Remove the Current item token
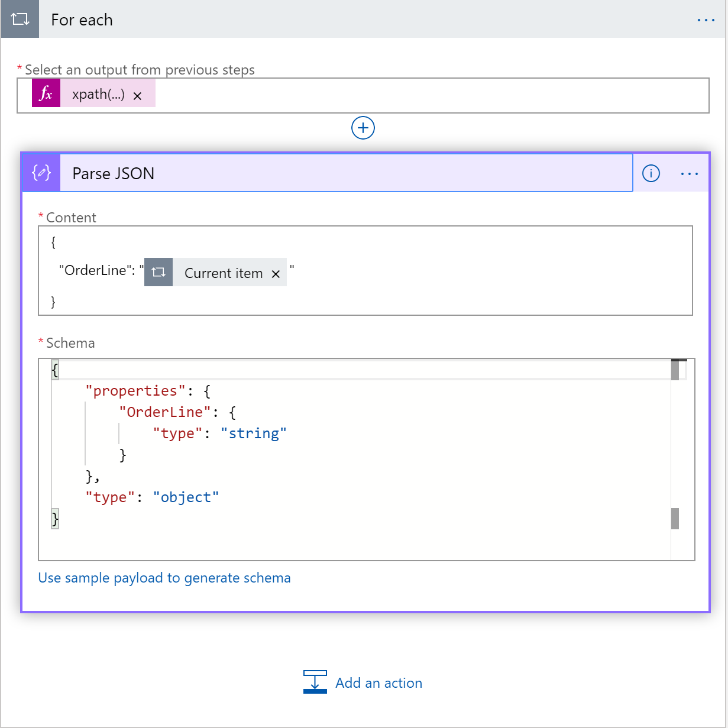Image resolution: width=728 pixels, height=728 pixels. (x=276, y=273)
